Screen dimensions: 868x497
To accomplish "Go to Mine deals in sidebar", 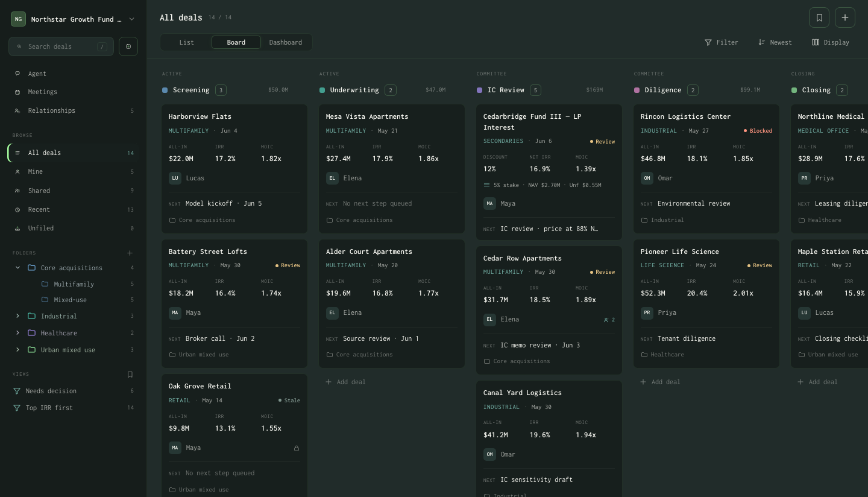I will [x=73, y=172].
